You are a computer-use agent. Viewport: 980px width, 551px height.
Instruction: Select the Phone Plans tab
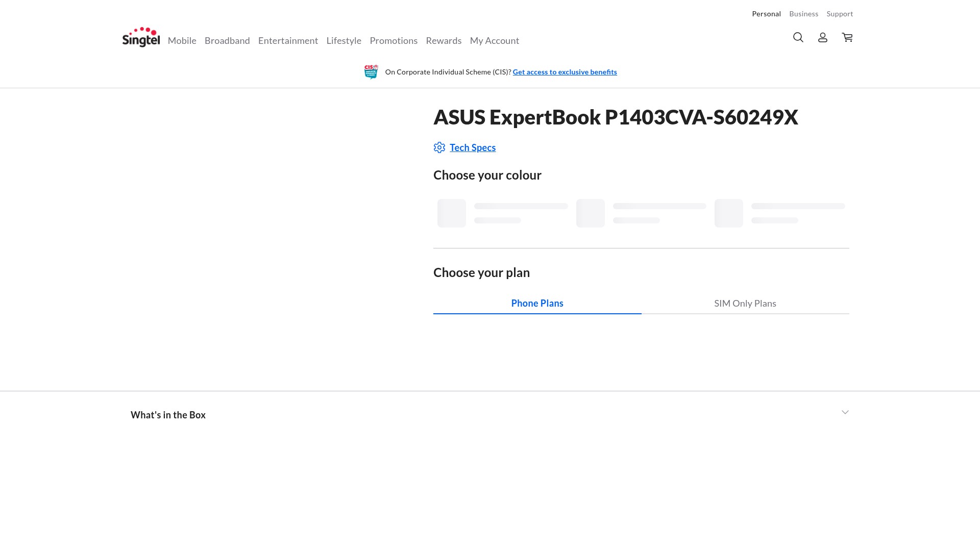pos(537,303)
